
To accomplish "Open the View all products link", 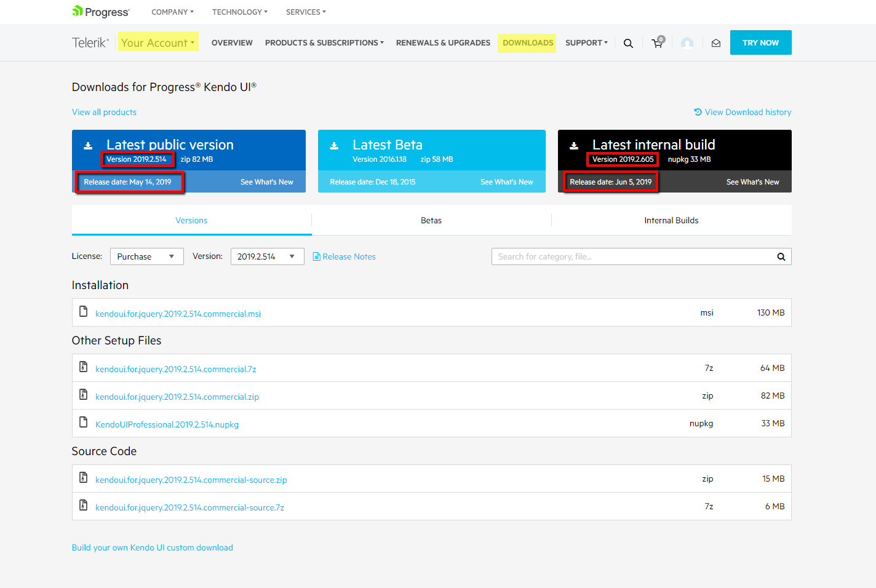I will (104, 112).
